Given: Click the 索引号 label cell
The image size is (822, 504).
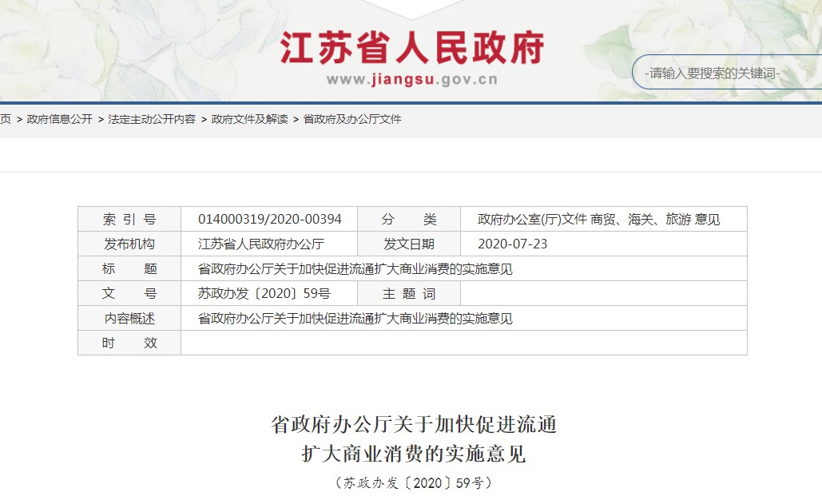Looking at the screenshot, I should coord(129,220).
